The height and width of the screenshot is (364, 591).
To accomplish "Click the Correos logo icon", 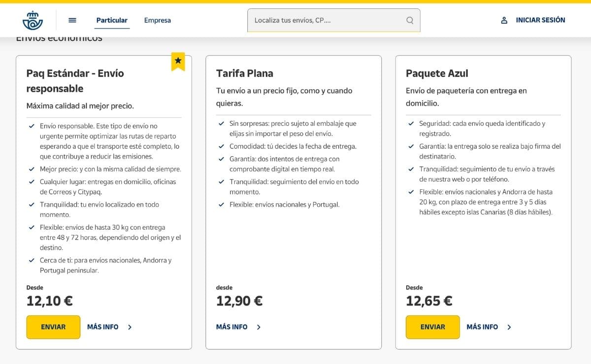I will click(x=33, y=20).
